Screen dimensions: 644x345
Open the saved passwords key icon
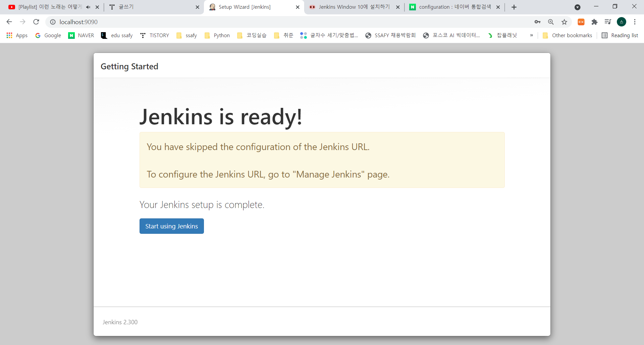tap(537, 22)
